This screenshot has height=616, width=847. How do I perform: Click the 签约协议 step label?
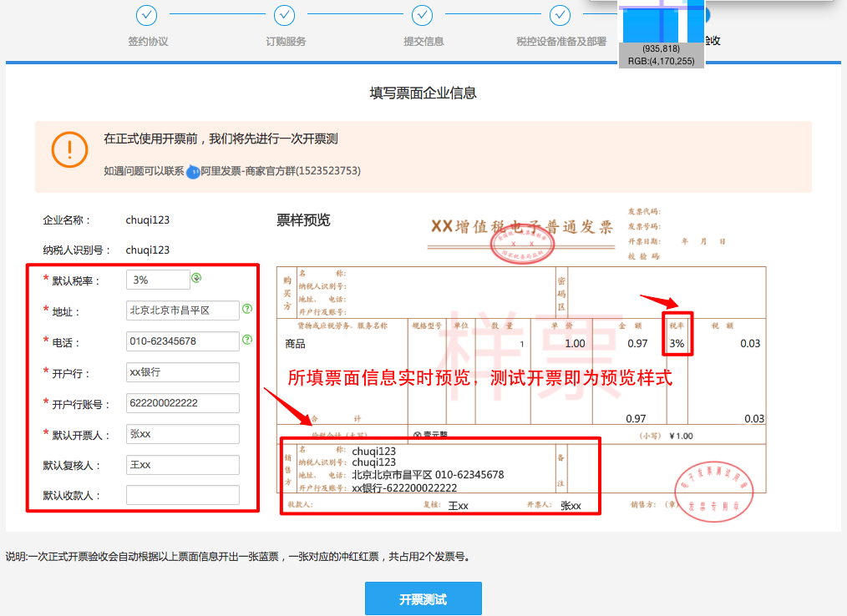pyautogui.click(x=148, y=42)
